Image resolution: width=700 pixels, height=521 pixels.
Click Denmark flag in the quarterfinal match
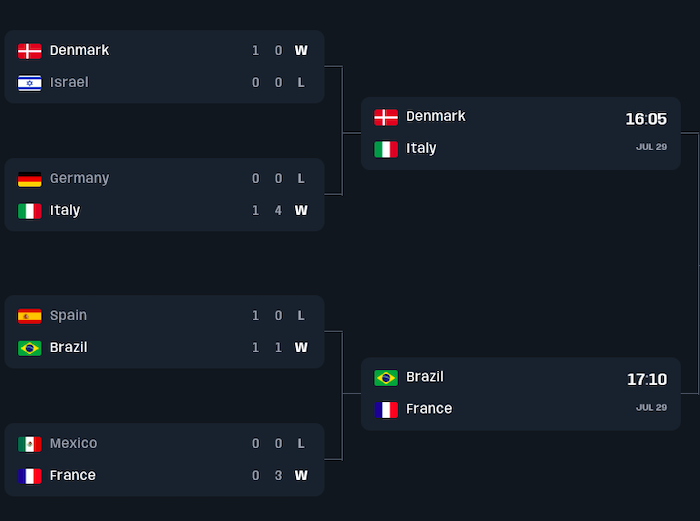click(x=30, y=51)
